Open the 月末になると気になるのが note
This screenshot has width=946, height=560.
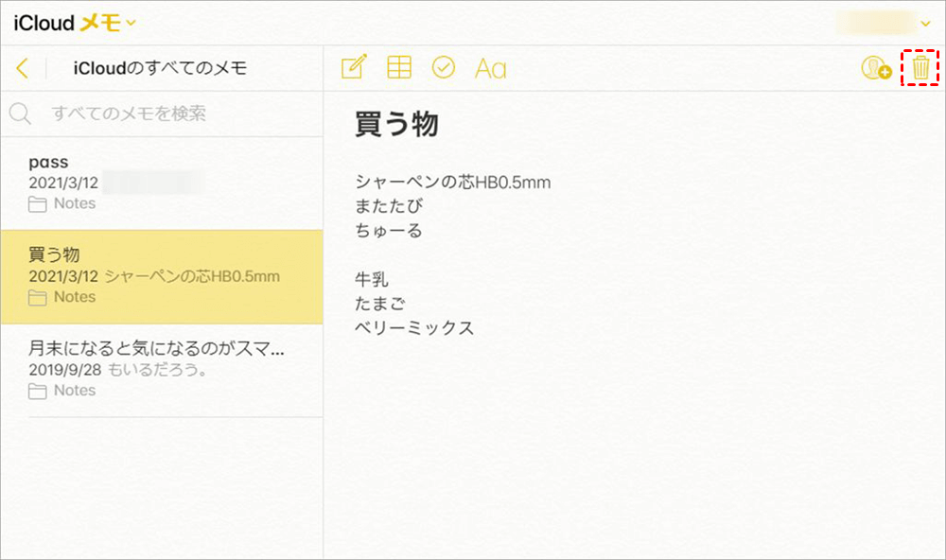click(x=161, y=369)
